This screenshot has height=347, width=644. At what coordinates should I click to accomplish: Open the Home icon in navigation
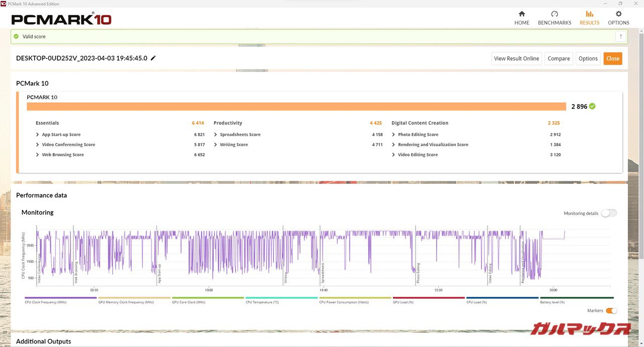pos(522,14)
